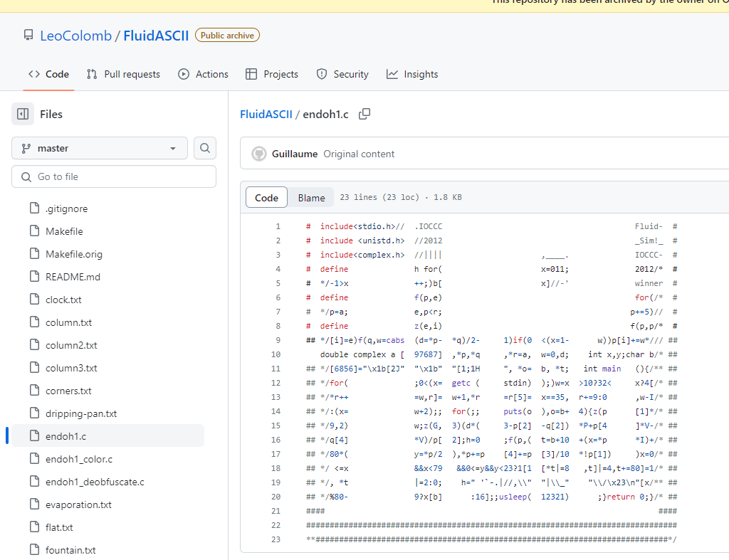Click line number 12 in code
The height and width of the screenshot is (560, 729).
(x=276, y=383)
